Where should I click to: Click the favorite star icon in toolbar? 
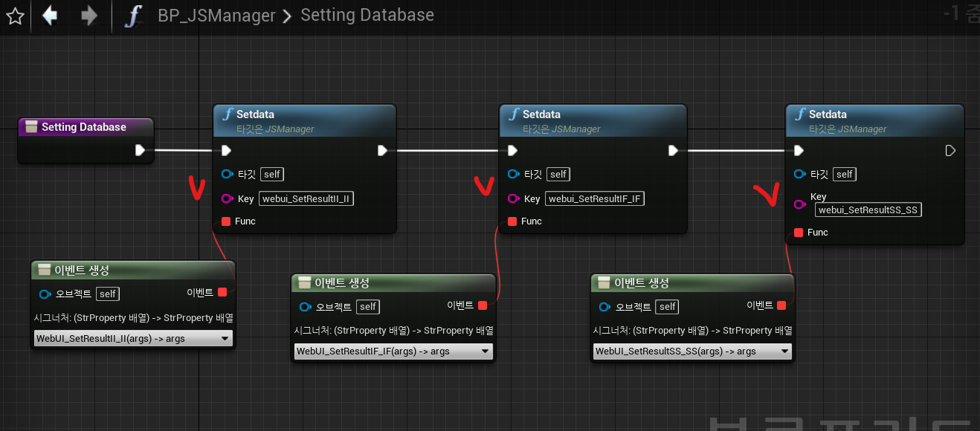(15, 16)
